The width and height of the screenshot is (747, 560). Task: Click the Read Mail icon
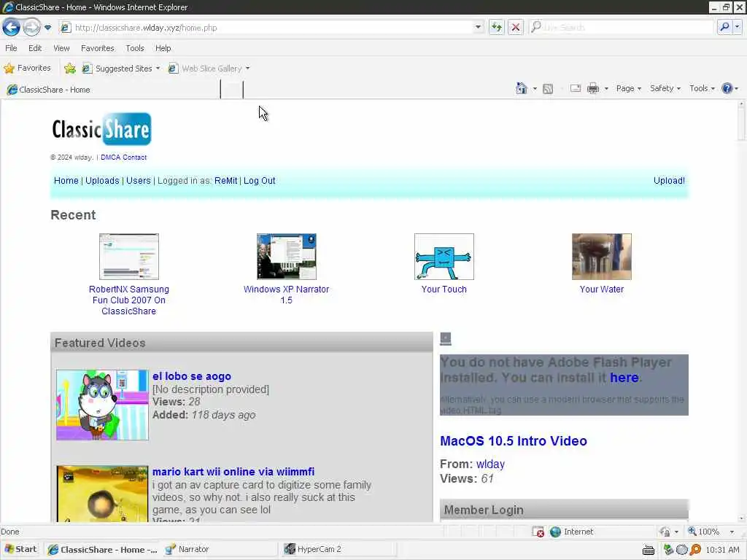pyautogui.click(x=576, y=88)
